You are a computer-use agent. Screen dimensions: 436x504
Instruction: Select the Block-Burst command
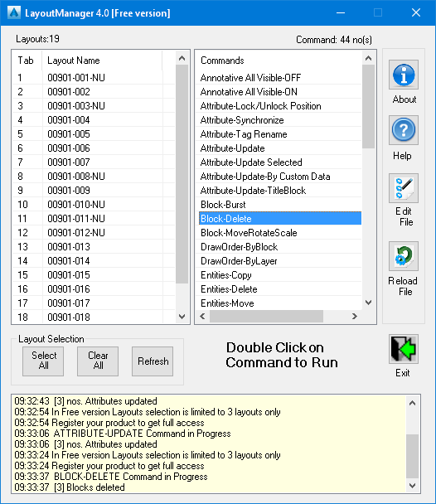[279, 205]
